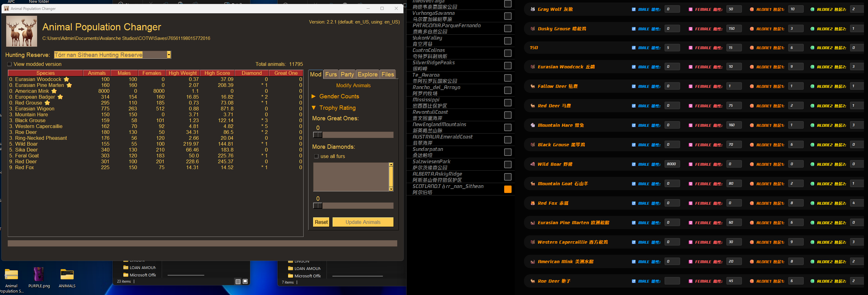The height and width of the screenshot is (295, 868).
Task: Click the bird icon beside Dusky Grouse
Action: pos(533,29)
